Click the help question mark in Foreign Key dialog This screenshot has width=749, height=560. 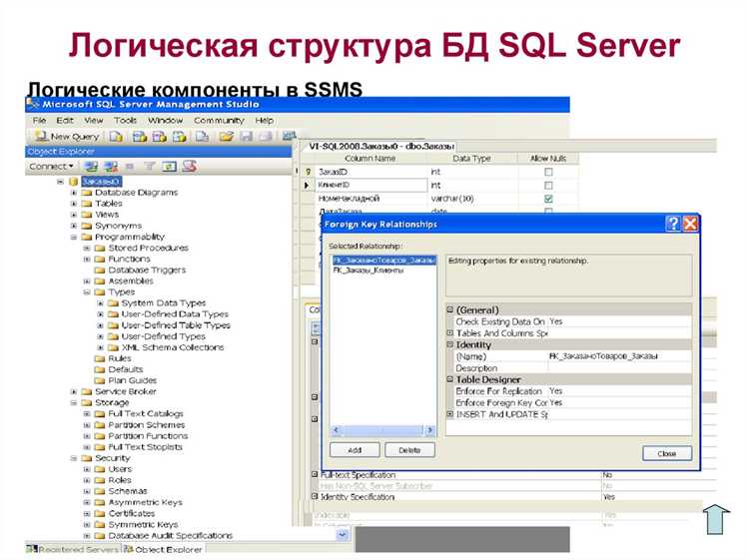click(x=673, y=224)
